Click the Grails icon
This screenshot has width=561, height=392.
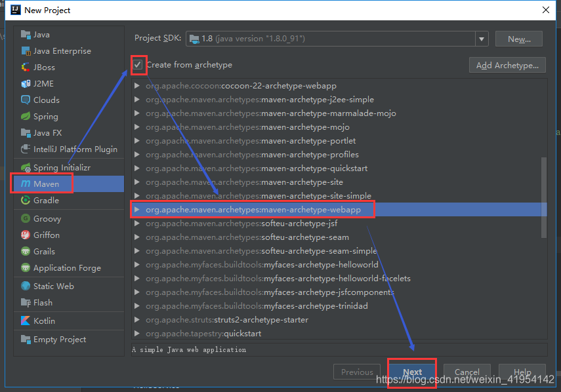click(x=26, y=251)
